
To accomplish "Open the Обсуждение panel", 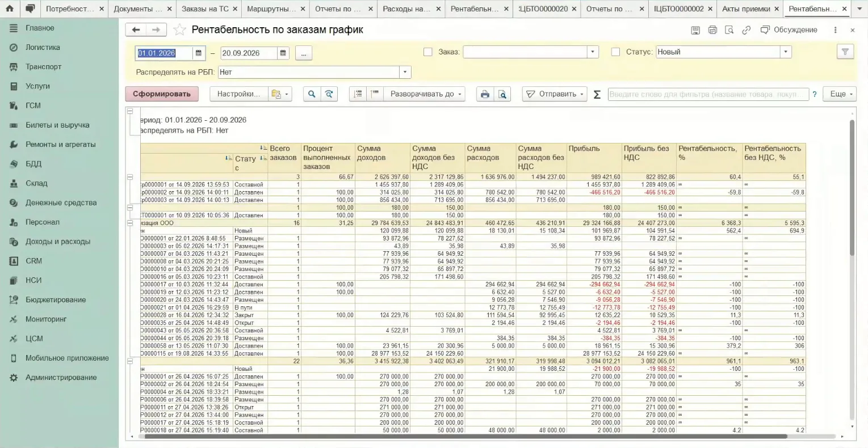I will [789, 30].
